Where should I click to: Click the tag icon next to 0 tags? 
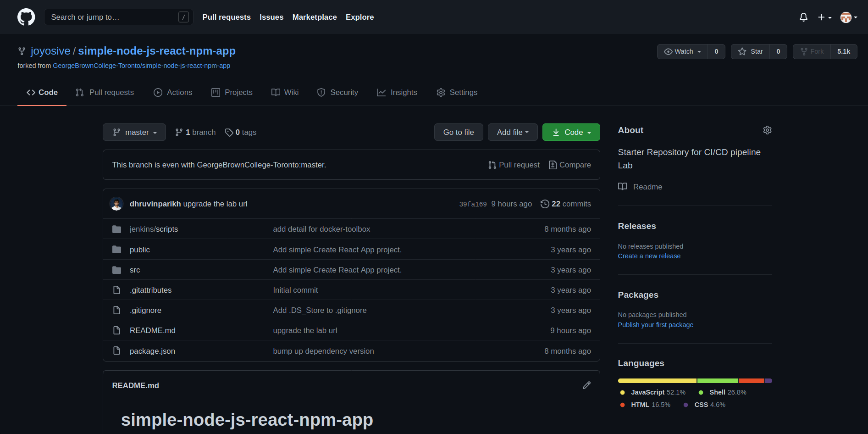tap(229, 132)
